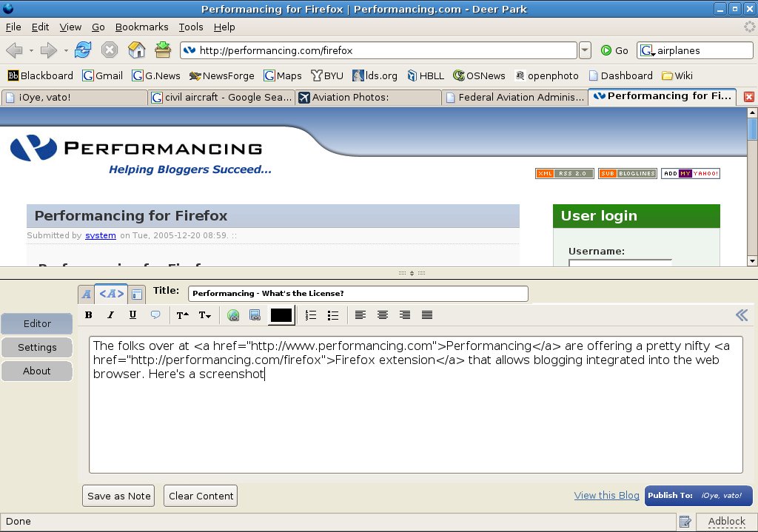Insert a hyperlink with the link icon
The width and height of the screenshot is (758, 532).
[x=233, y=315]
